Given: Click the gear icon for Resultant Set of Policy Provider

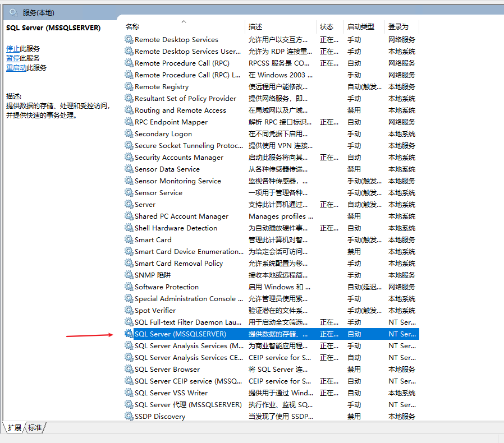Looking at the screenshot, I should (129, 98).
